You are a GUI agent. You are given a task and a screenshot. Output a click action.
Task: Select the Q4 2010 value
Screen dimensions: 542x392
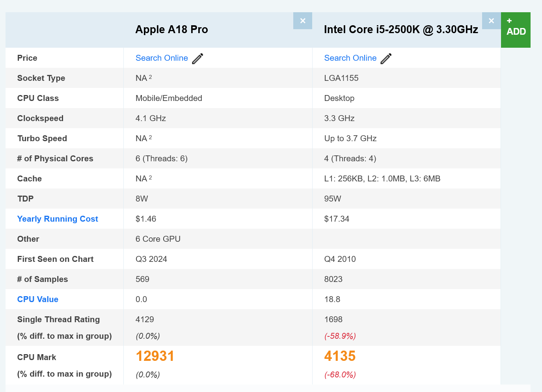pos(340,259)
